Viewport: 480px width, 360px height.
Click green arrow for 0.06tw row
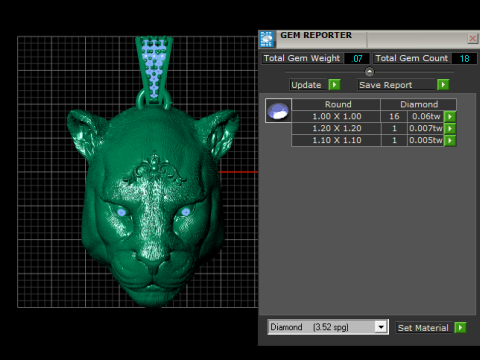pos(450,117)
